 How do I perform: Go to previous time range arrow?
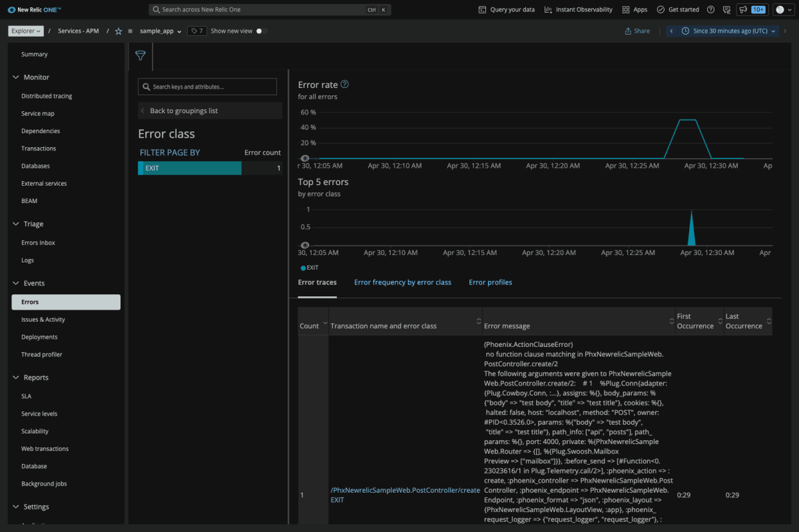[x=671, y=31]
